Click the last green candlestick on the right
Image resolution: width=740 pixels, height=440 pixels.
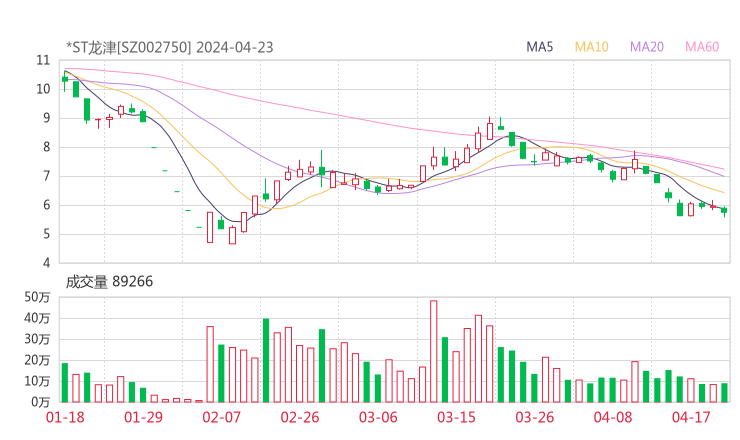724,211
